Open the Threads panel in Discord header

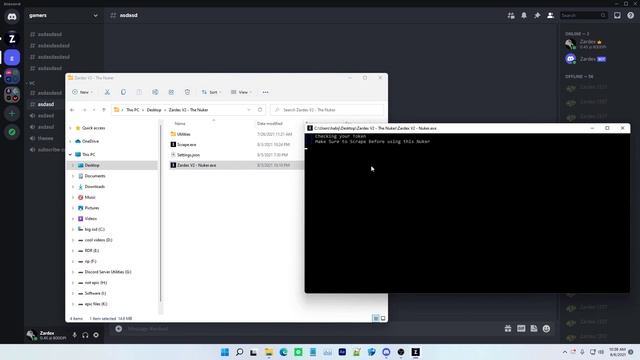point(511,16)
